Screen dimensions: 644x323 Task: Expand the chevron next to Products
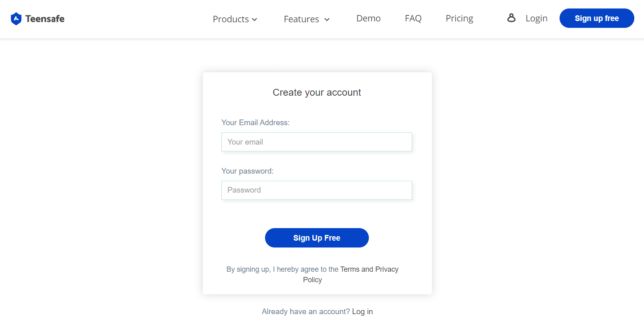[255, 19]
